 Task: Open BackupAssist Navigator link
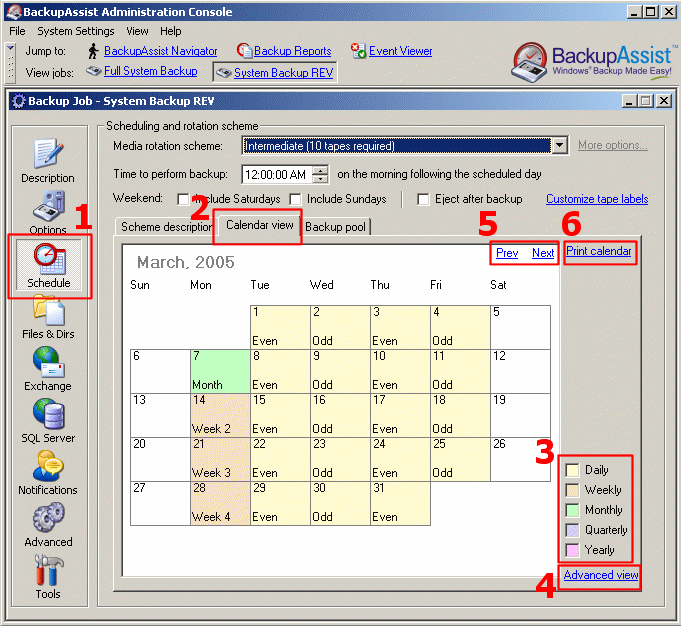point(161,51)
